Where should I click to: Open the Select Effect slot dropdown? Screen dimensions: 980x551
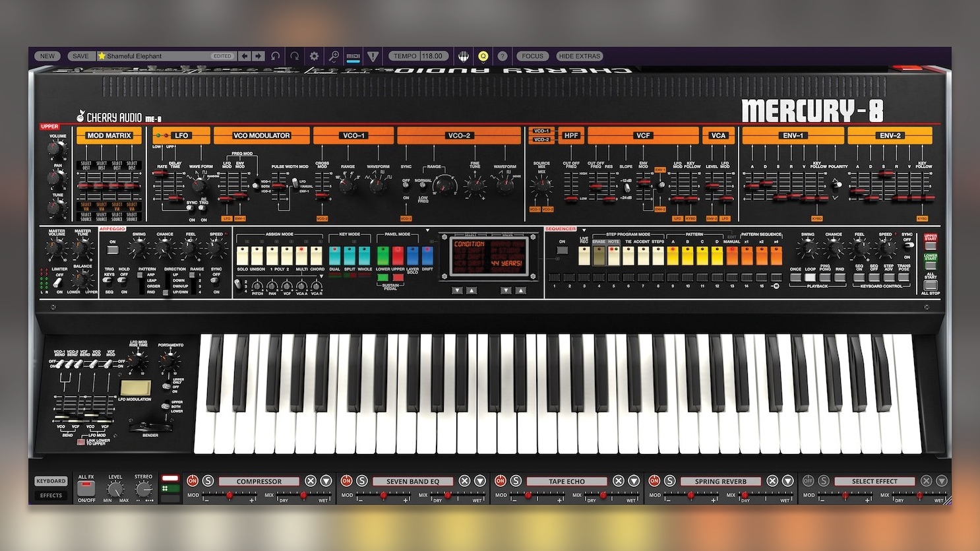[x=942, y=481]
